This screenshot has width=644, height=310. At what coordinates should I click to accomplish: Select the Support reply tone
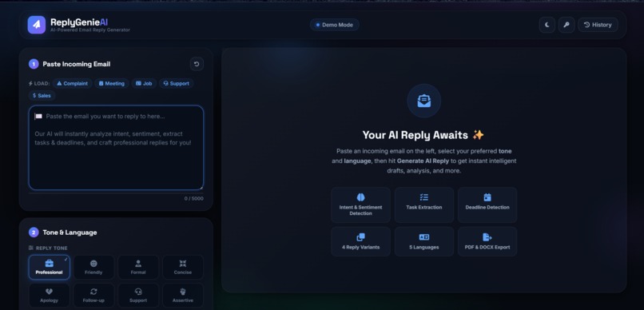pyautogui.click(x=138, y=295)
